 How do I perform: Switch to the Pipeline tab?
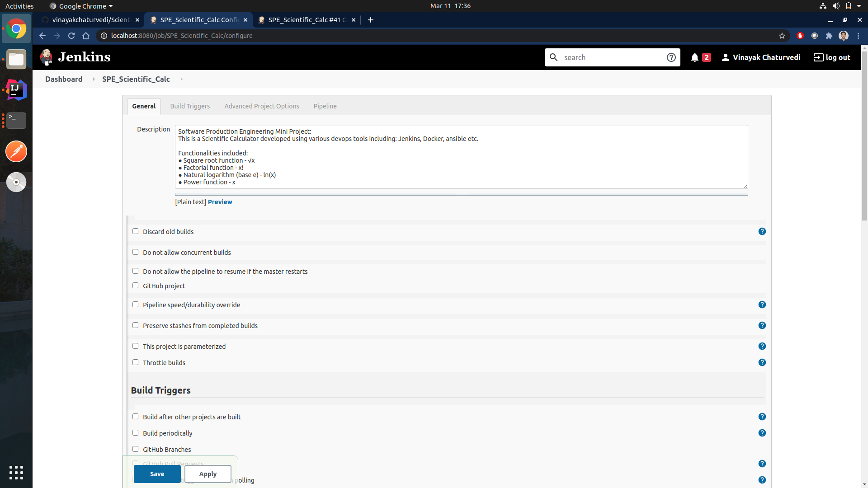[325, 106]
